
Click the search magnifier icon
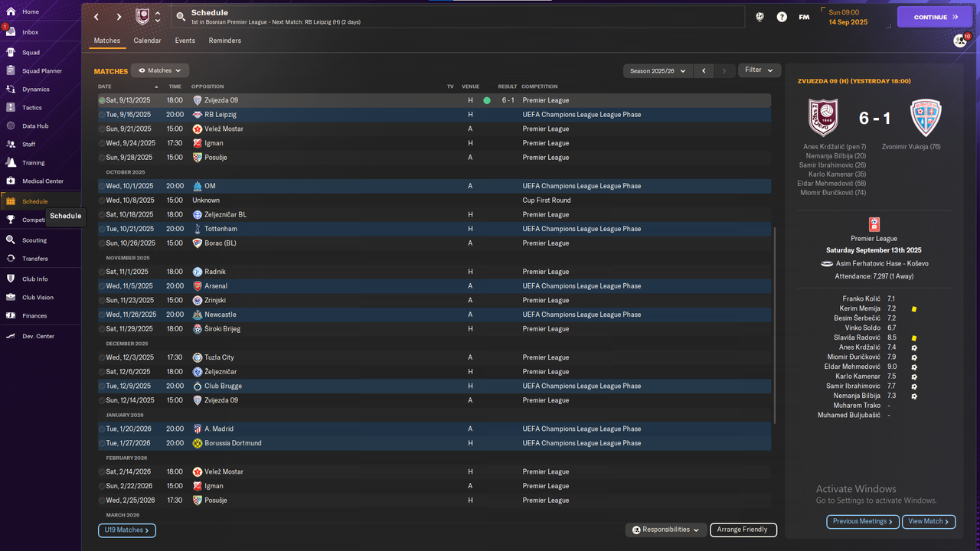[180, 16]
